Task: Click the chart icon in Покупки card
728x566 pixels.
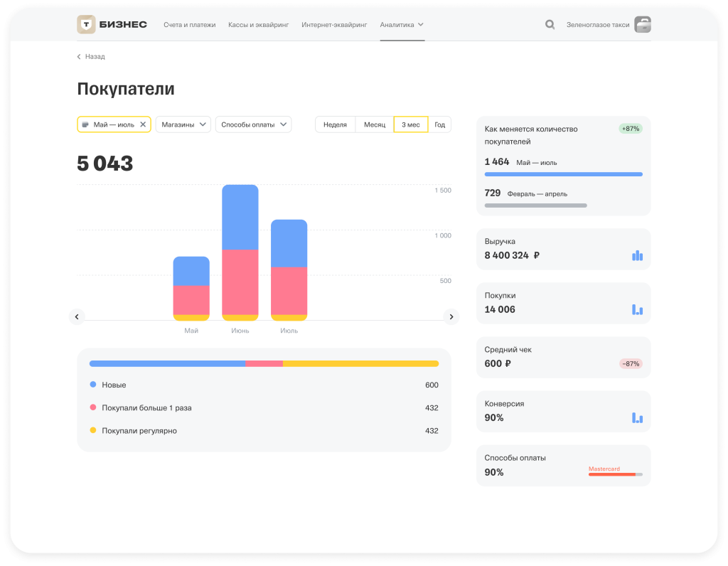Action: [637, 309]
